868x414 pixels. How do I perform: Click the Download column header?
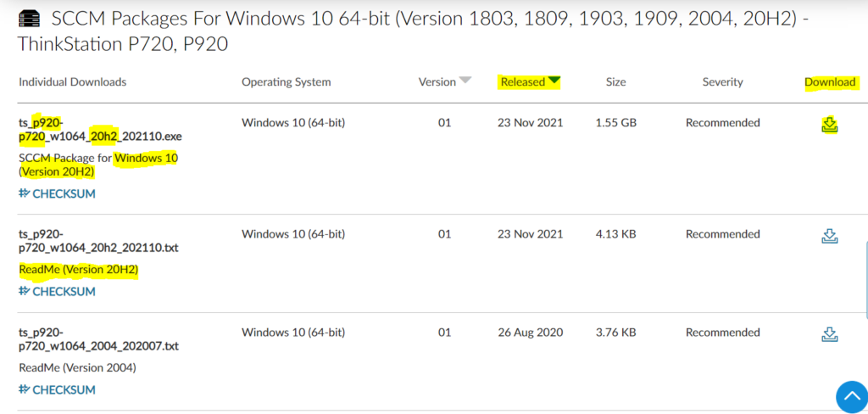tap(830, 82)
